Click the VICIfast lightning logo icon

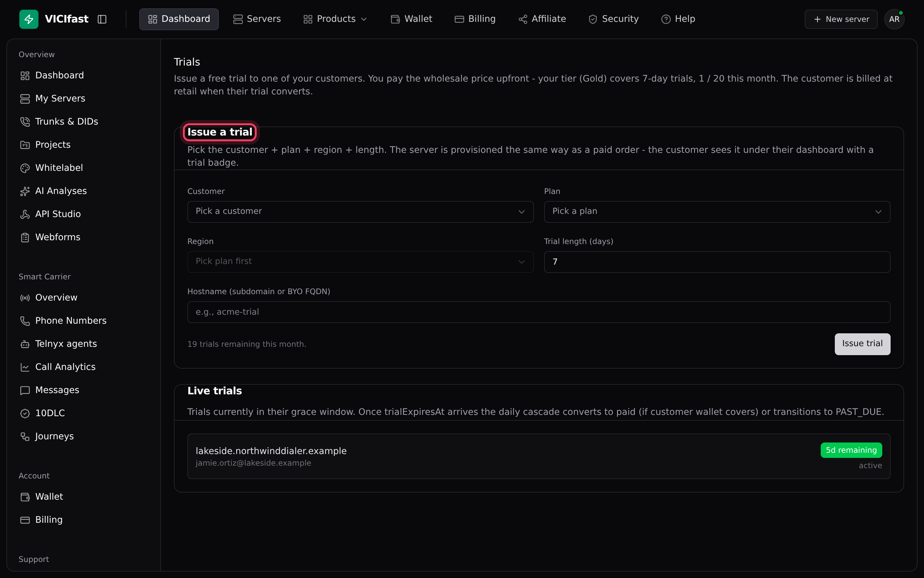29,19
